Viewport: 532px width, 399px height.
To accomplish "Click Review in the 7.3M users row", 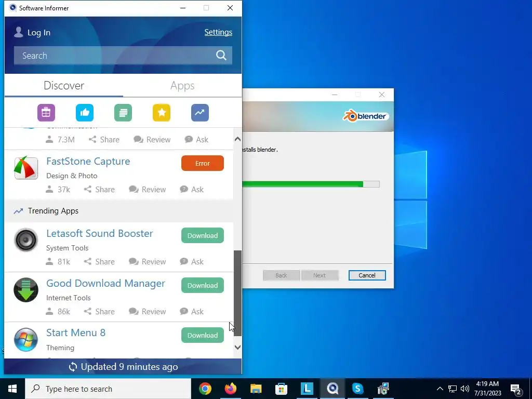I will click(x=152, y=139).
